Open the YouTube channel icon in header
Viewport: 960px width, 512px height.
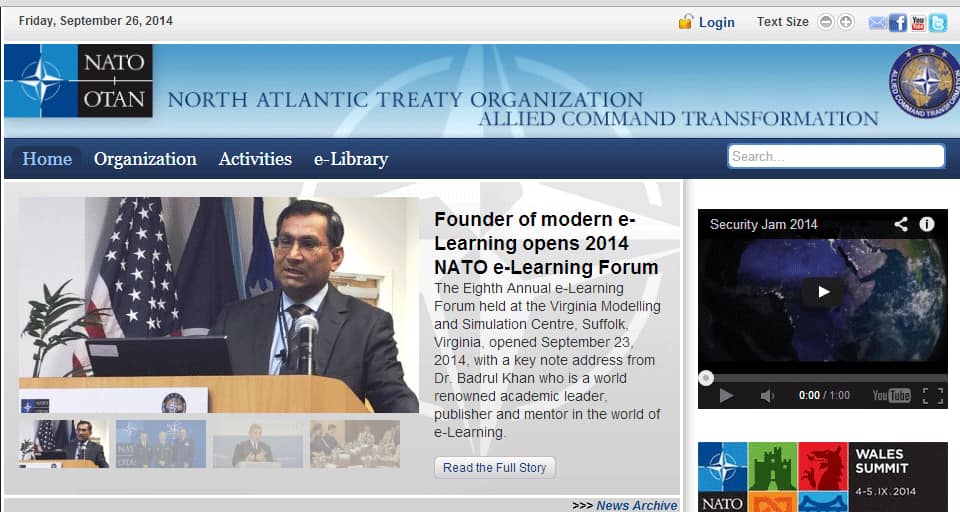tap(917, 22)
